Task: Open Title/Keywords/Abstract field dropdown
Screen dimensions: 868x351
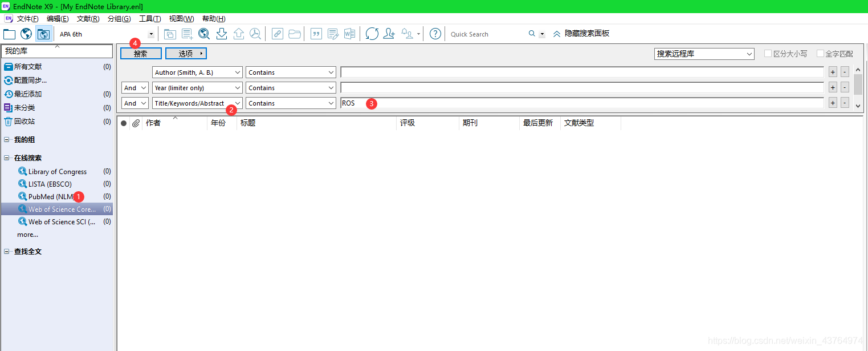Action: point(198,103)
